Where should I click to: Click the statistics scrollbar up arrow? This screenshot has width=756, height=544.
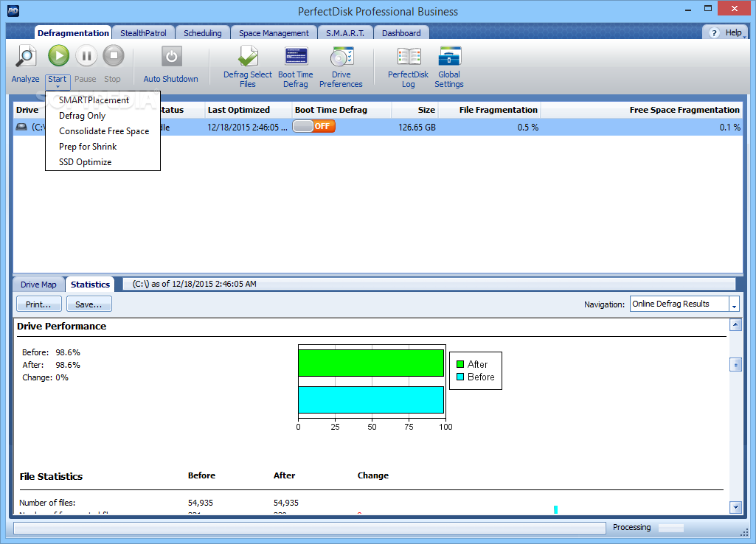[735, 324]
